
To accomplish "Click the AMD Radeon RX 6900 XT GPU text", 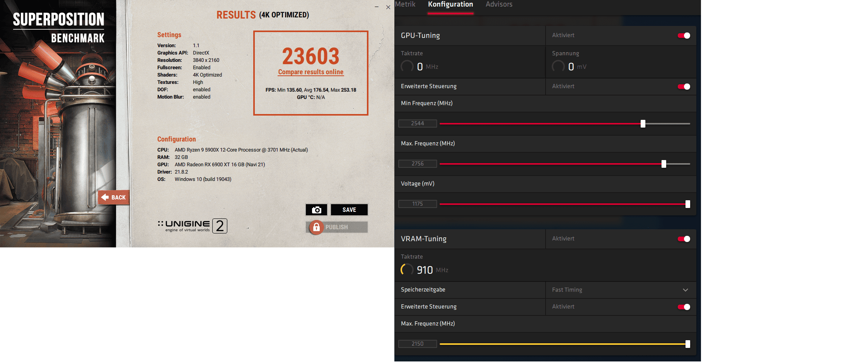I will (x=220, y=165).
